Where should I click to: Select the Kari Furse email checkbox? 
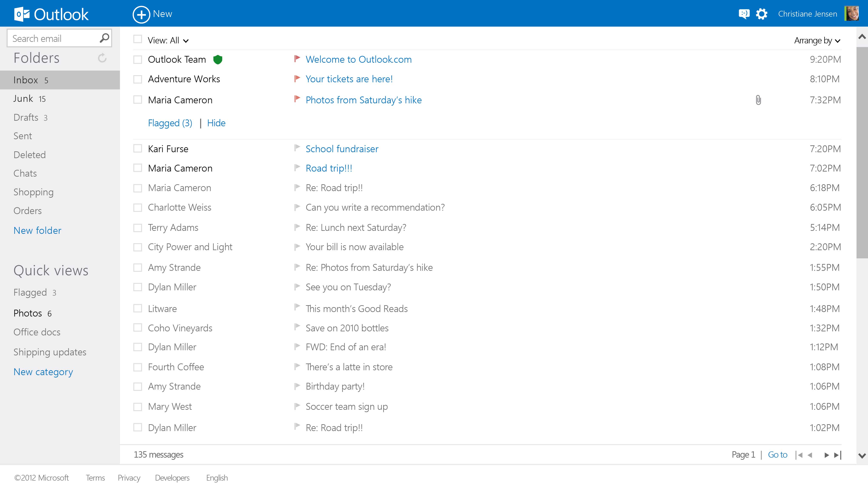[x=138, y=149]
